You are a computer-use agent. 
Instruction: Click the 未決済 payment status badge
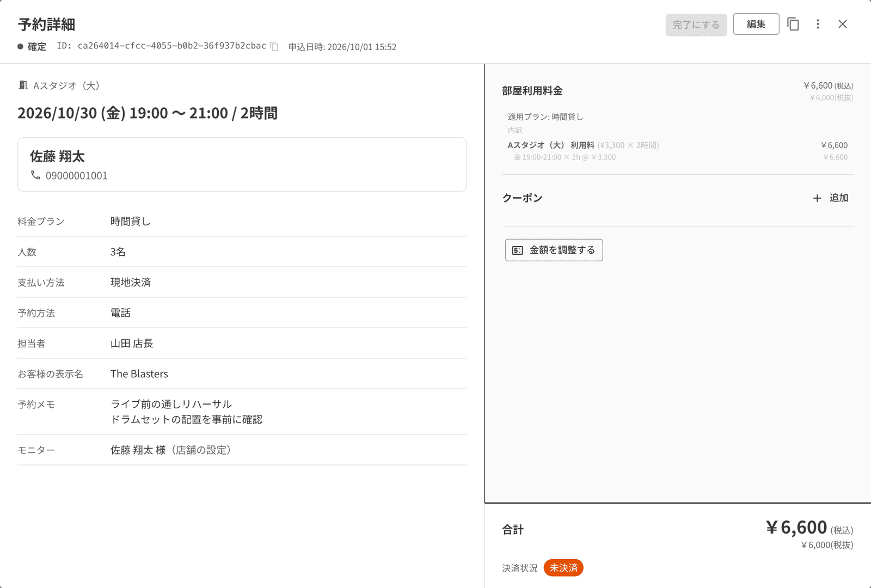click(563, 568)
